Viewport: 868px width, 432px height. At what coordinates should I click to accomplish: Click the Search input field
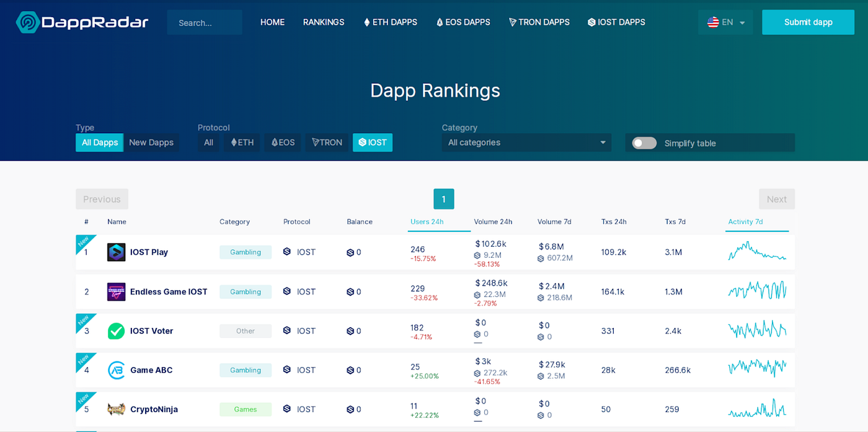(205, 22)
